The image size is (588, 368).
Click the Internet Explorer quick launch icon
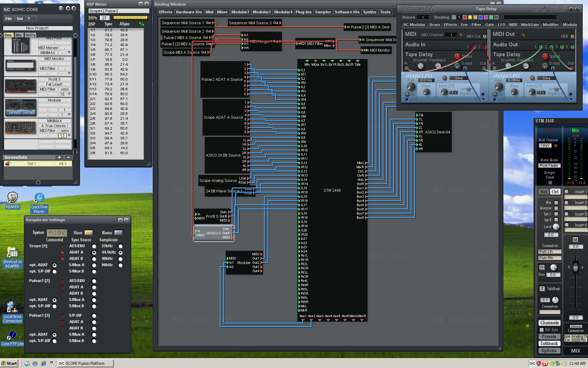point(44,363)
